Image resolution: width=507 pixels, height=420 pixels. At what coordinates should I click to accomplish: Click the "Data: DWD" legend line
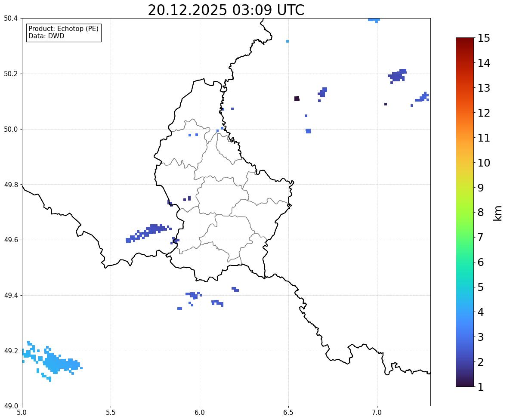pyautogui.click(x=46, y=36)
